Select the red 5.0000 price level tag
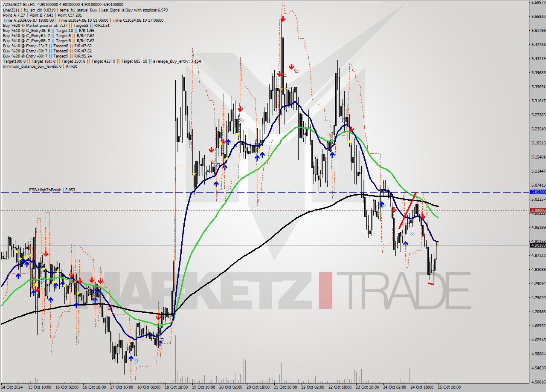Image resolution: width=546 pixels, height=392 pixels. pos(537,210)
